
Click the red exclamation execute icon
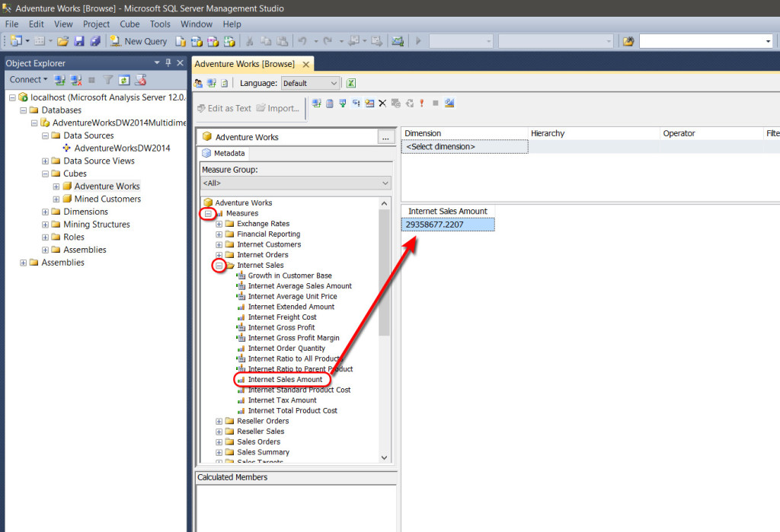pyautogui.click(x=421, y=103)
